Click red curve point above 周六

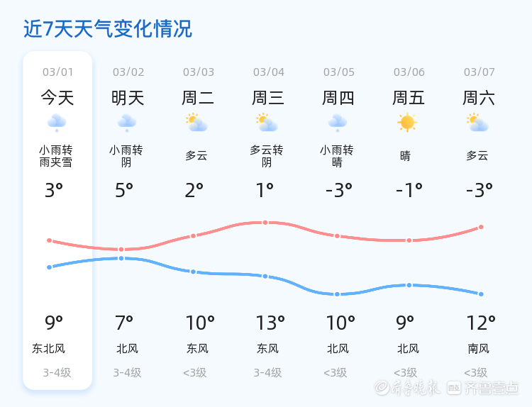click(x=481, y=227)
